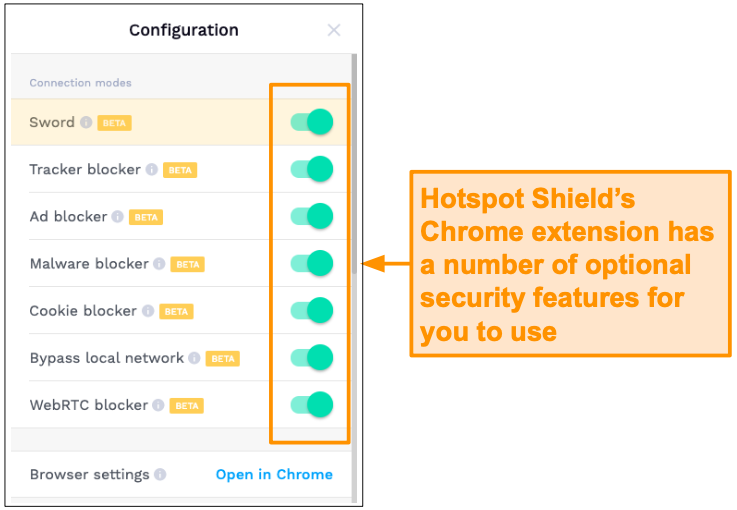
Task: Disable the Cookie blocker toggle
Action: [x=312, y=310]
